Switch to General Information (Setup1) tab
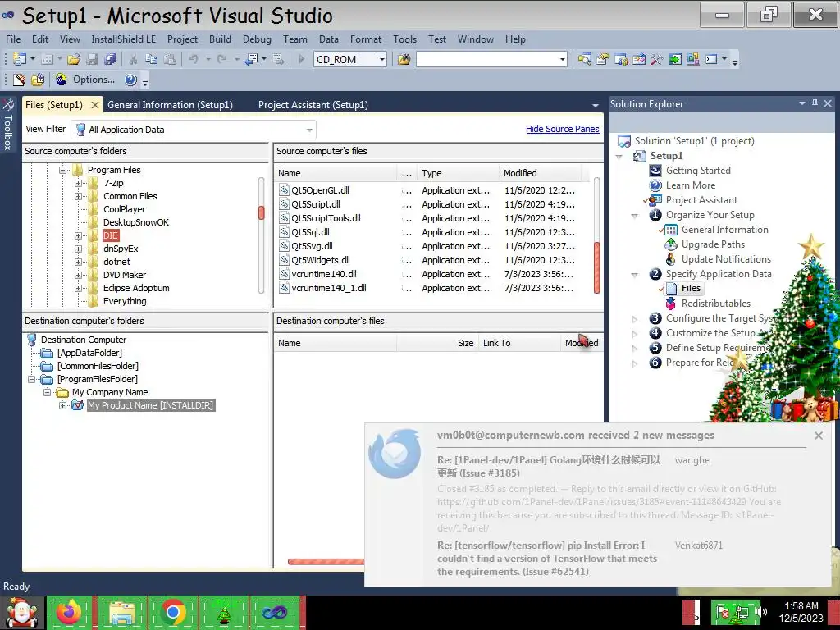Screen dimensions: 840x630 click(171, 105)
